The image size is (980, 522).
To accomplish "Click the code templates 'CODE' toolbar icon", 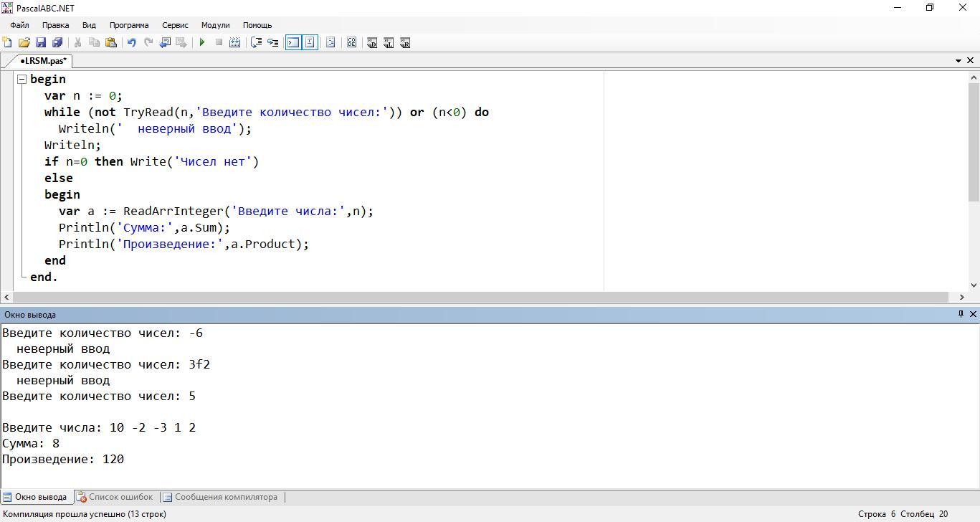I will pyautogui.click(x=351, y=43).
